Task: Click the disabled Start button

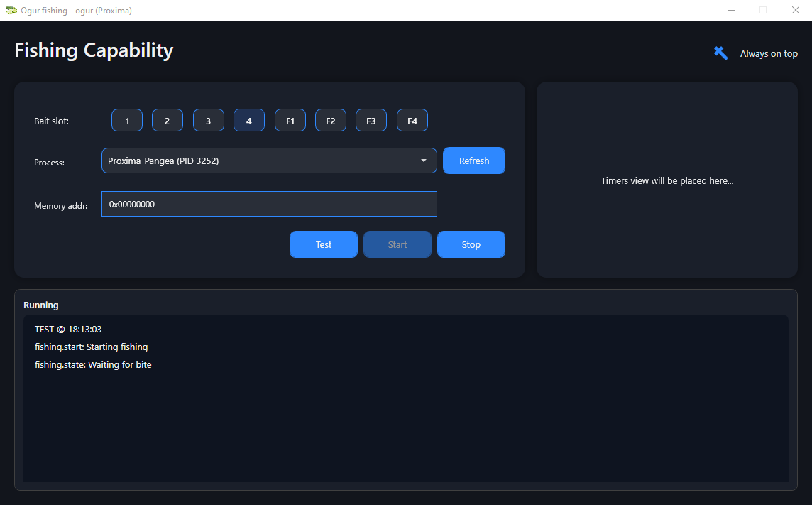Action: click(397, 245)
